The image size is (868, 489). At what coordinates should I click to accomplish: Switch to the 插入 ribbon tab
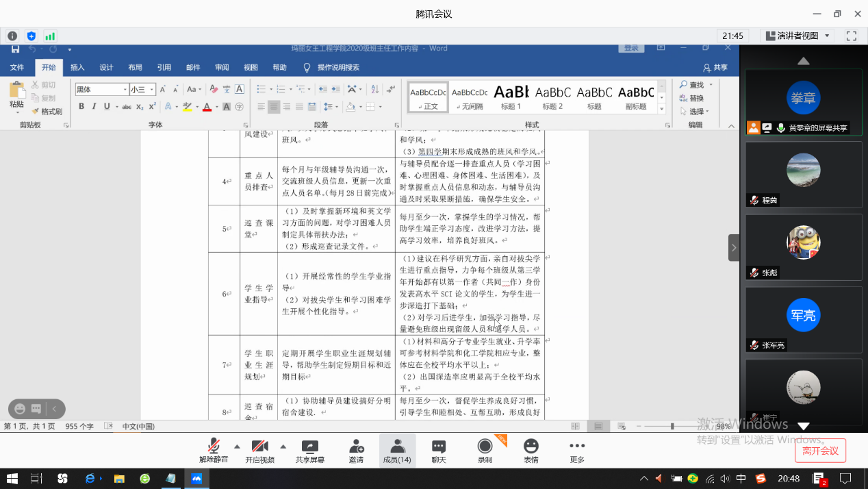[77, 67]
